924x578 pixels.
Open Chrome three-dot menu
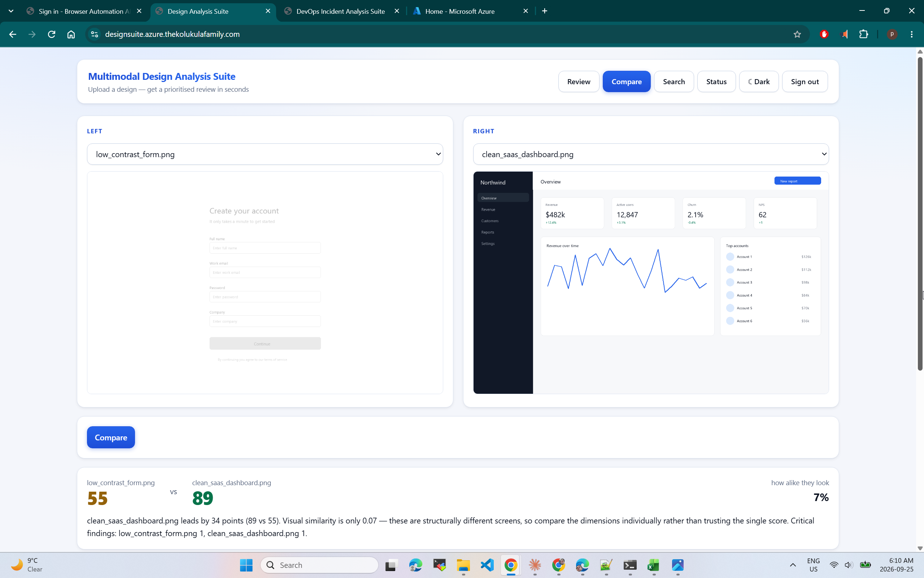click(912, 34)
